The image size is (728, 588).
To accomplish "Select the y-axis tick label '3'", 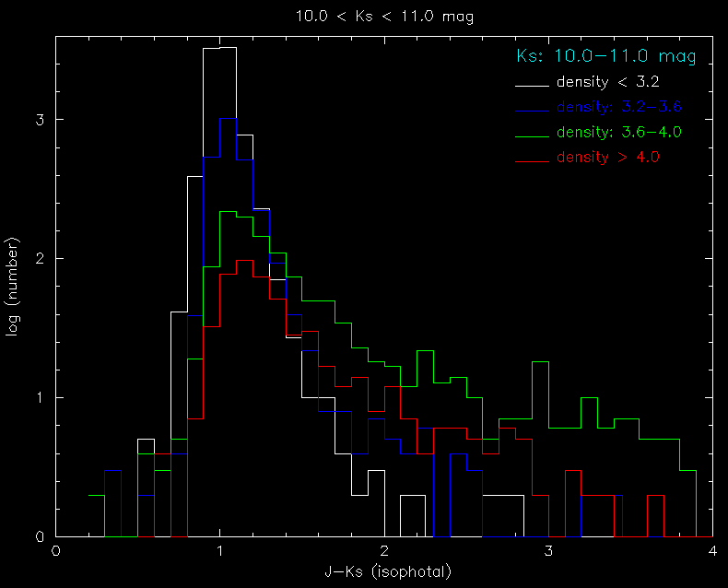I will tap(41, 120).
